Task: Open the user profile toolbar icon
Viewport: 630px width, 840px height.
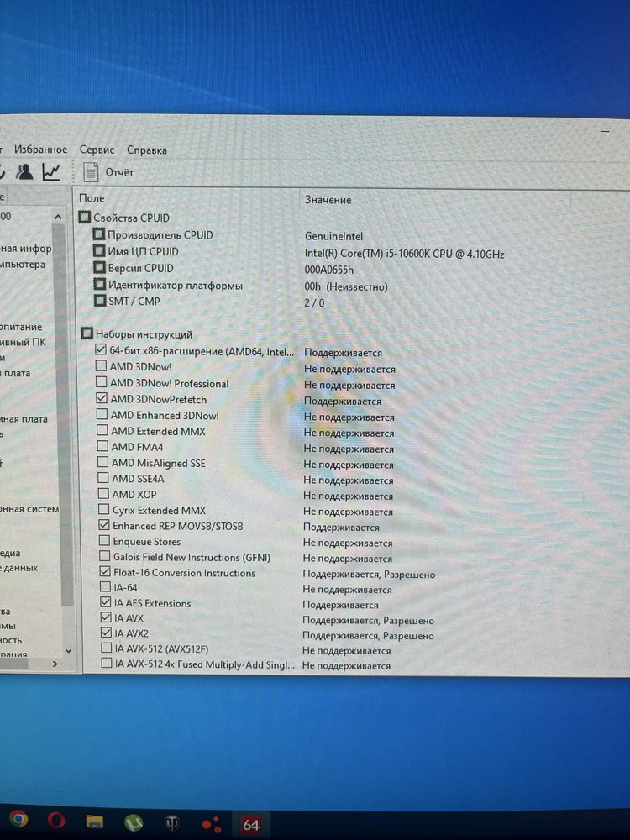Action: pos(24,171)
